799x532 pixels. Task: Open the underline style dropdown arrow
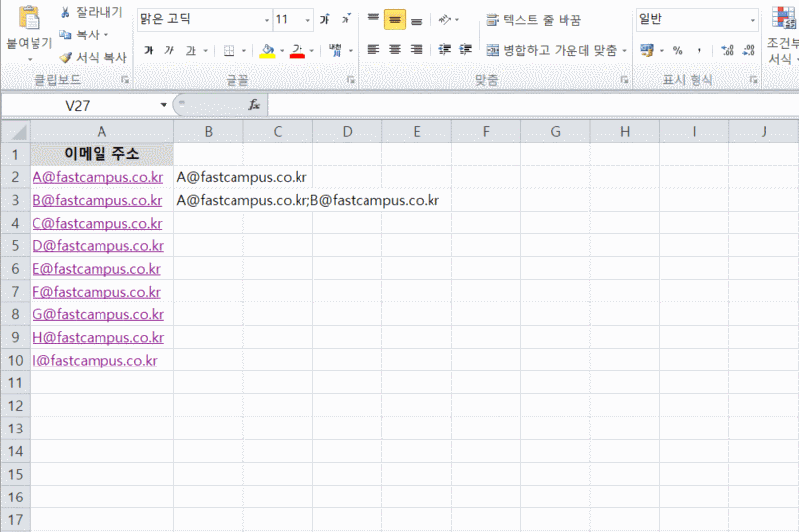tap(205, 51)
